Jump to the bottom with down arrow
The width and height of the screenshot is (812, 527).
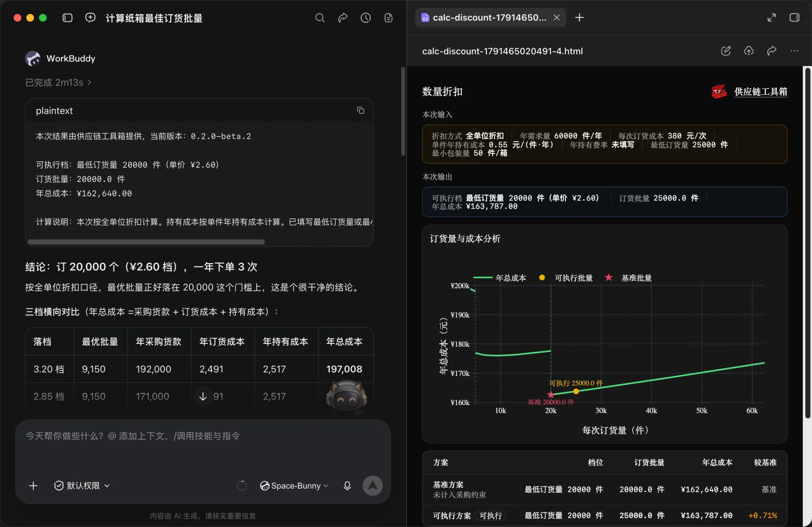[203, 397]
